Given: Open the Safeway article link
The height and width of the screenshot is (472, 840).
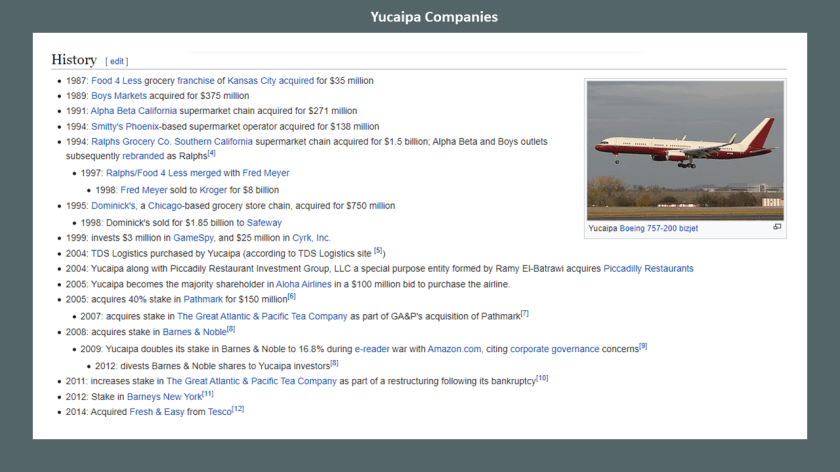Looking at the screenshot, I should [x=264, y=223].
